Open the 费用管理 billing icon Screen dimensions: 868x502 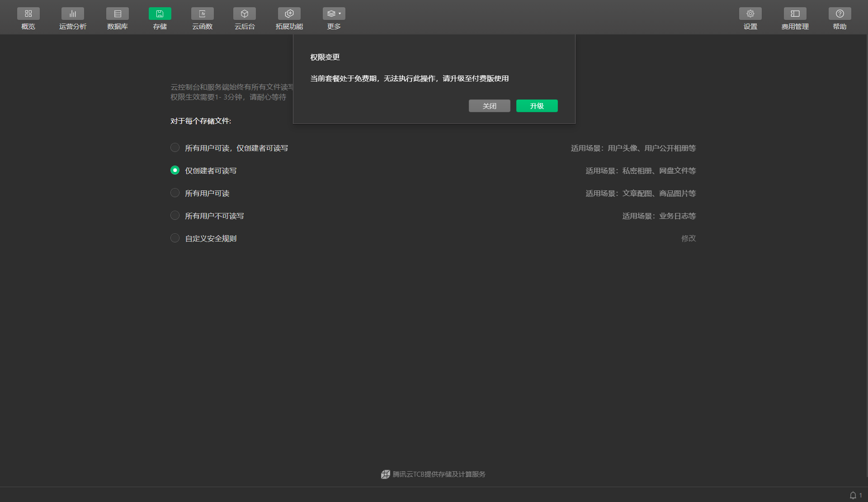(795, 14)
